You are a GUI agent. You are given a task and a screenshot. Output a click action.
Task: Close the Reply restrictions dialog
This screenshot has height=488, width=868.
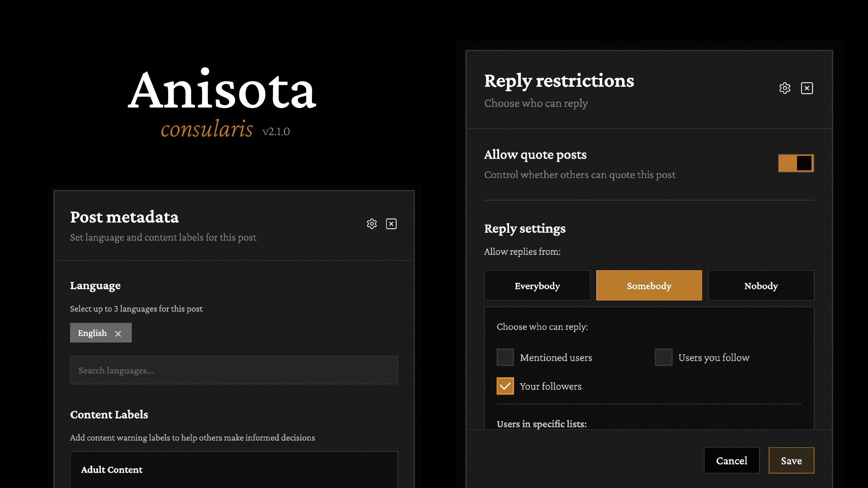(807, 88)
